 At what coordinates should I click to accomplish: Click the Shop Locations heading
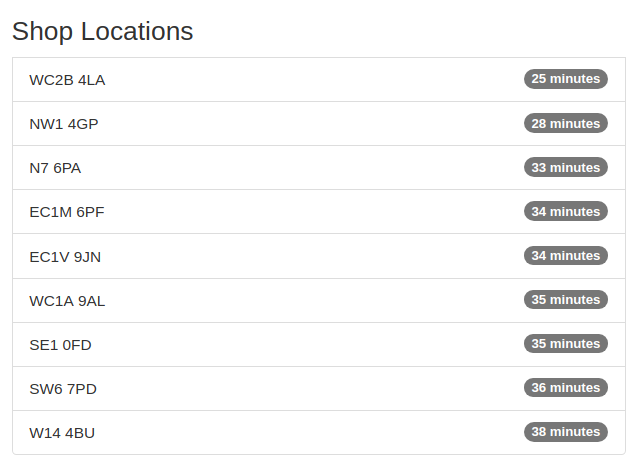pyautogui.click(x=102, y=31)
